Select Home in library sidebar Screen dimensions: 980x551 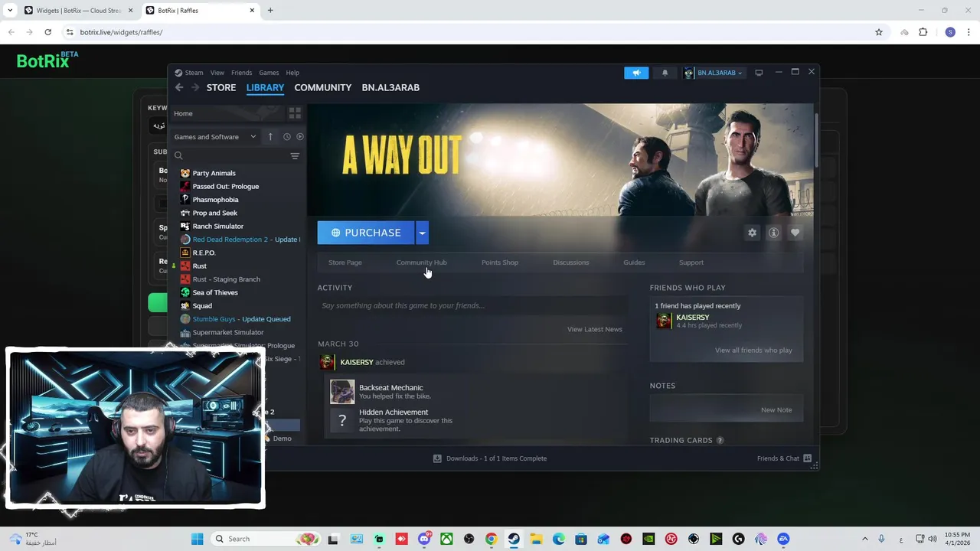(x=227, y=113)
